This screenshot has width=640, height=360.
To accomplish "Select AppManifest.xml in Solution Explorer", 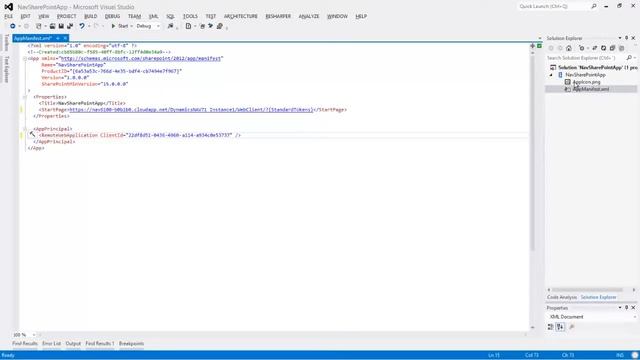I will point(591,89).
